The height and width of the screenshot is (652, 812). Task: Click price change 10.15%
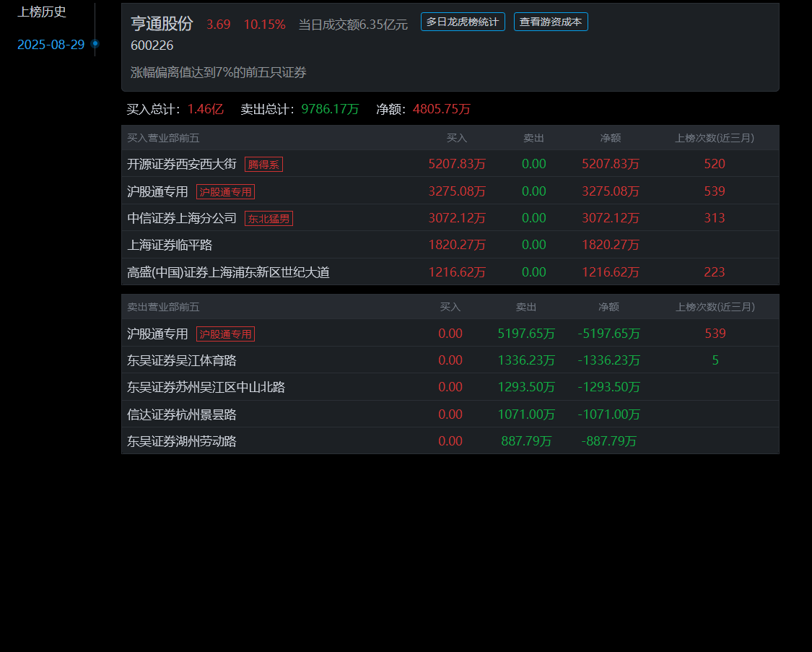pos(264,25)
